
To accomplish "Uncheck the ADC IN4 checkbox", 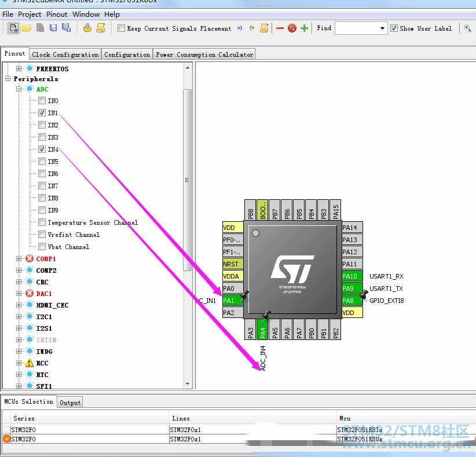I will [x=42, y=149].
